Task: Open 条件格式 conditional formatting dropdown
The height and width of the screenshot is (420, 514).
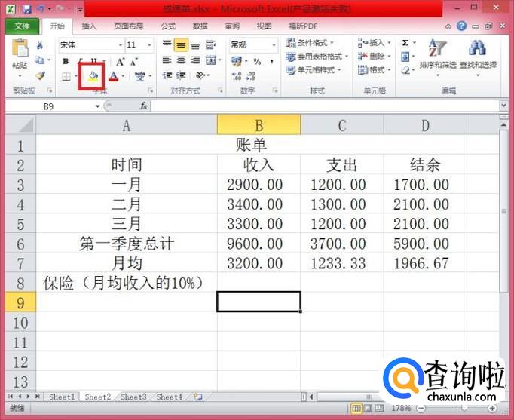Action: 310,43
